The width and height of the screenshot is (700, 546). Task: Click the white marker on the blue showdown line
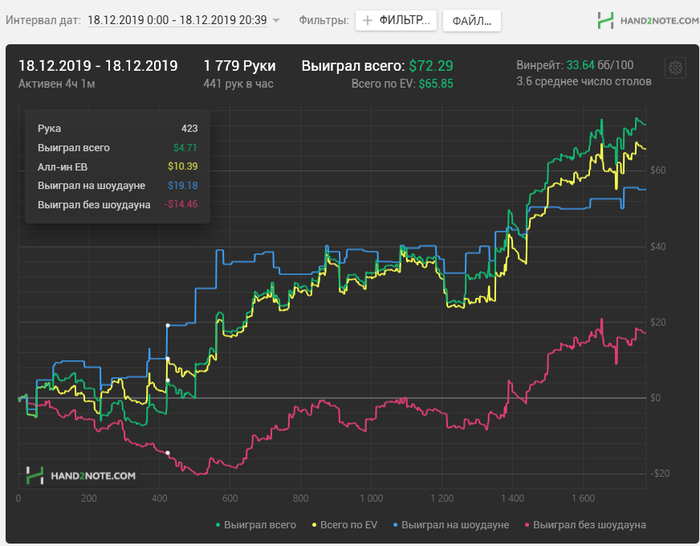click(x=168, y=325)
